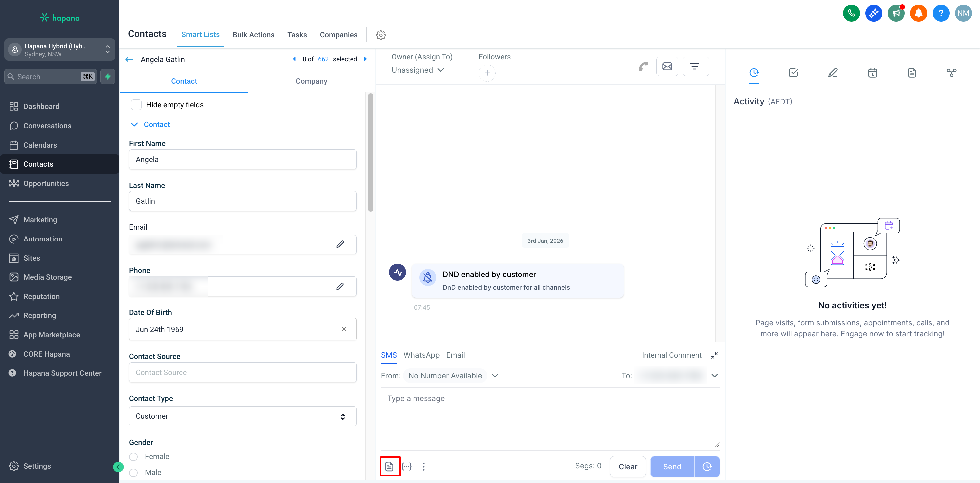Open the appointments calendar icon in right panel
The width and height of the screenshot is (980, 483).
point(872,72)
